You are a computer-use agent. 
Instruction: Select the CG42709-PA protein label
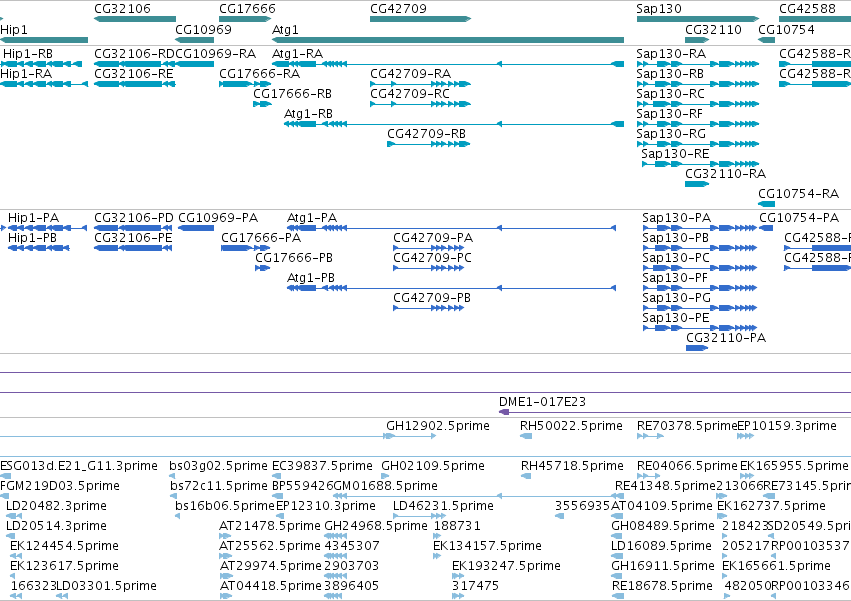click(433, 238)
